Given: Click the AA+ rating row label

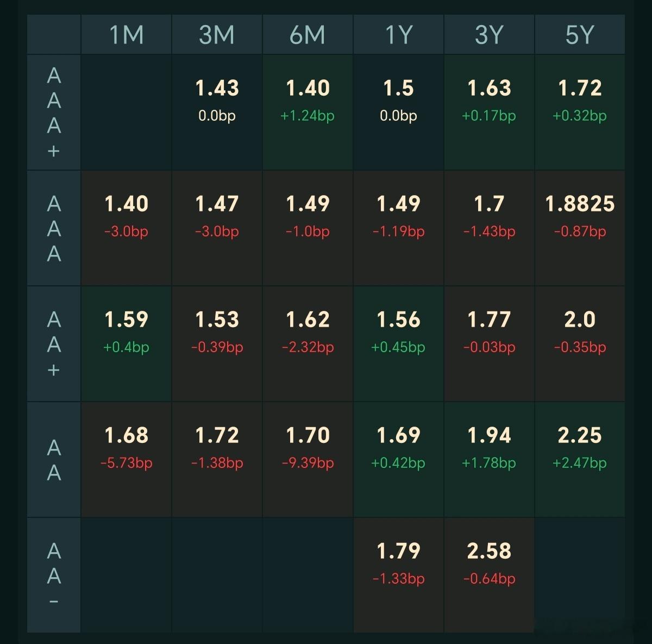Looking at the screenshot, I should point(54,344).
